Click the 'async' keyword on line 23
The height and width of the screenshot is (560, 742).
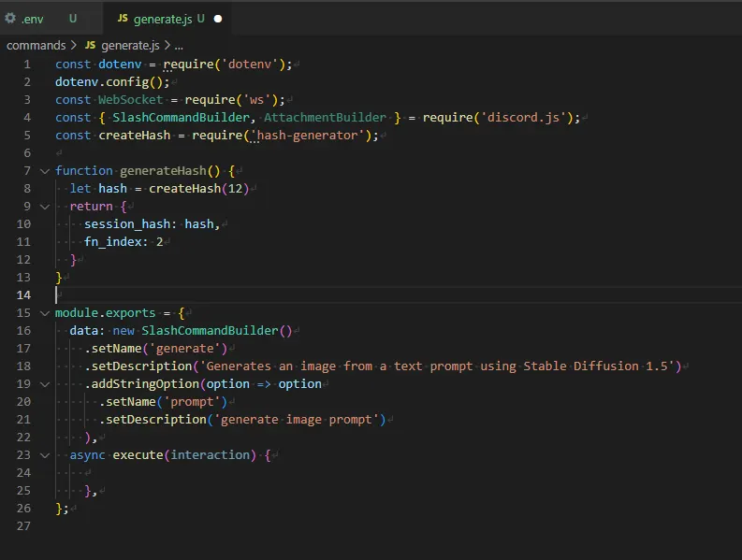pyautogui.click(x=88, y=455)
